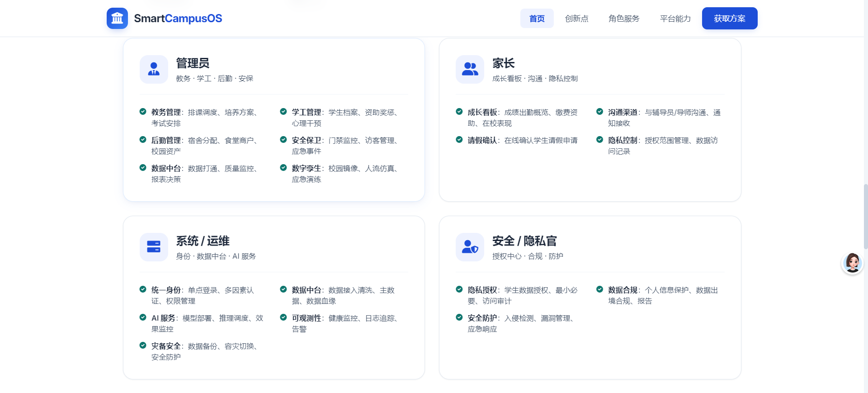Viewport: 868px width, 393px height.
Task: Click subtitle 成长看板 · 沟通 · 隐私控制
Action: [x=535, y=79]
